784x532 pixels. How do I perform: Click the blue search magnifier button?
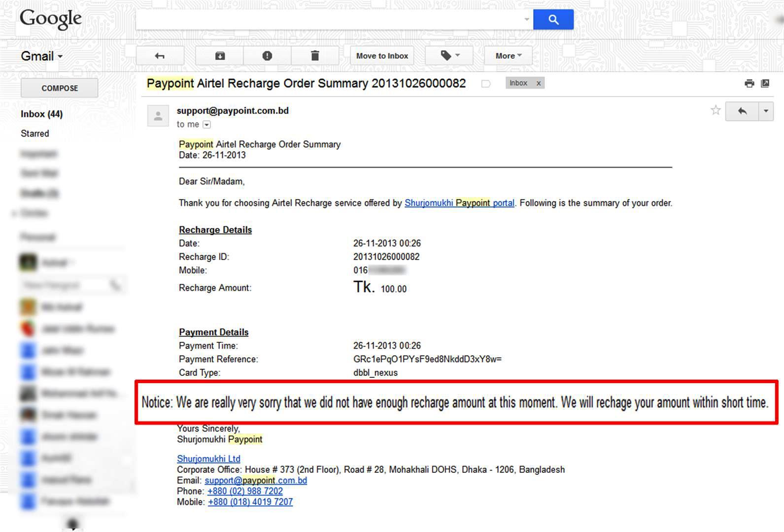click(553, 19)
